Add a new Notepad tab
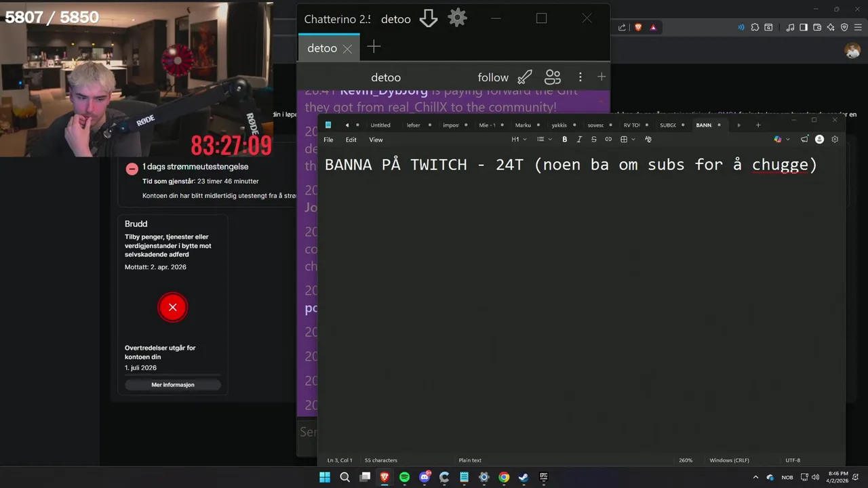 click(758, 125)
